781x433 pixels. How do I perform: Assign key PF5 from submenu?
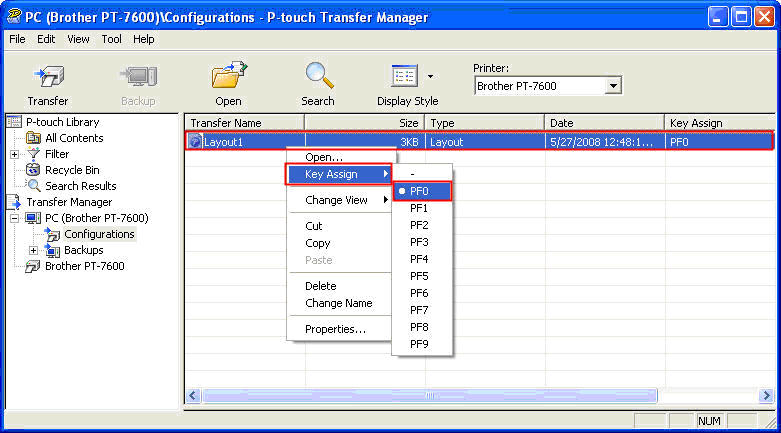point(419,276)
